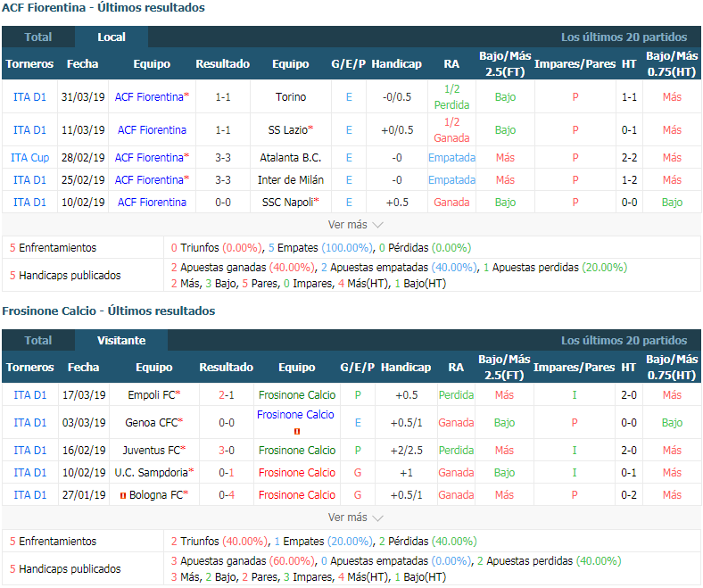Screen dimensions: 703x588
Task: Open ITA Cup link for 28/02/19 match
Action: 29,158
